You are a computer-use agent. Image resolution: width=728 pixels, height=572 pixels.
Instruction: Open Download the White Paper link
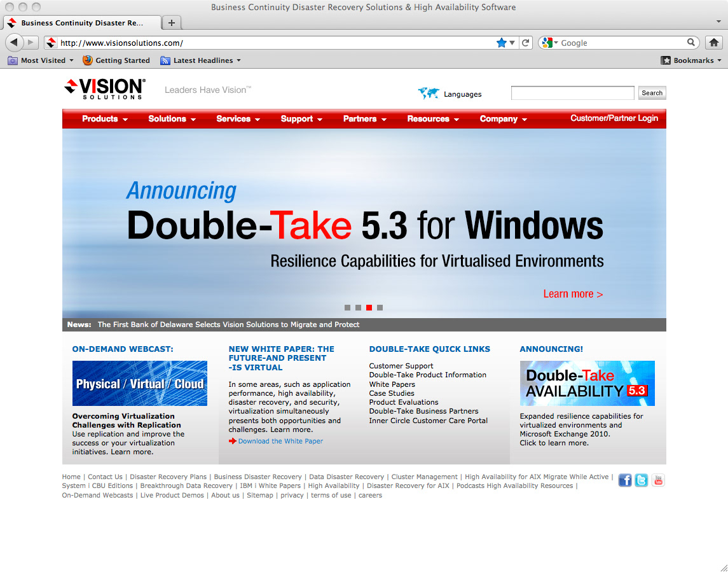[280, 441]
